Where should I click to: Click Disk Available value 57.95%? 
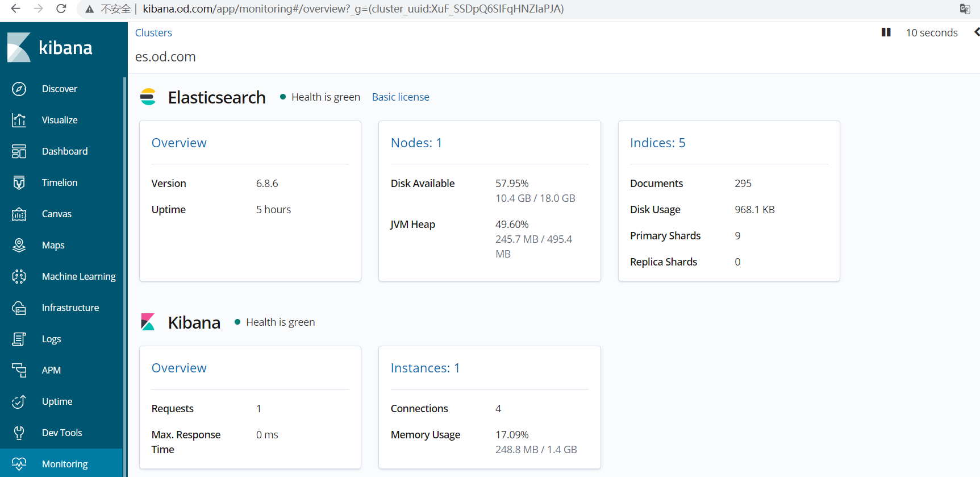click(512, 184)
